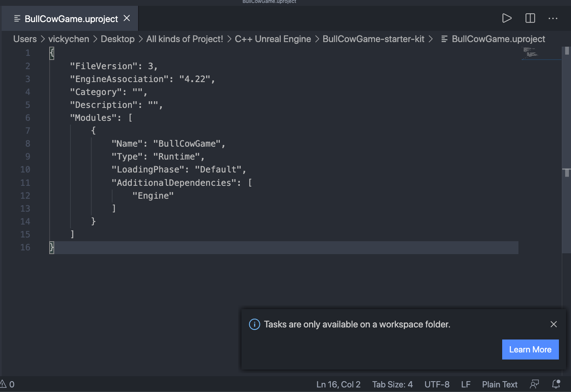
Task: Change the LF end-of-line sequence
Action: [x=465, y=384]
